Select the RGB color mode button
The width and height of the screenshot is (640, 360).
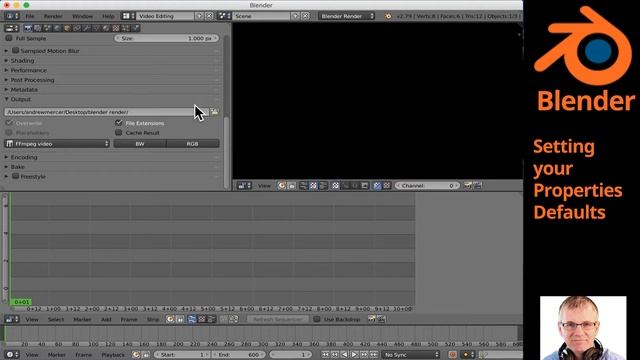(193, 144)
